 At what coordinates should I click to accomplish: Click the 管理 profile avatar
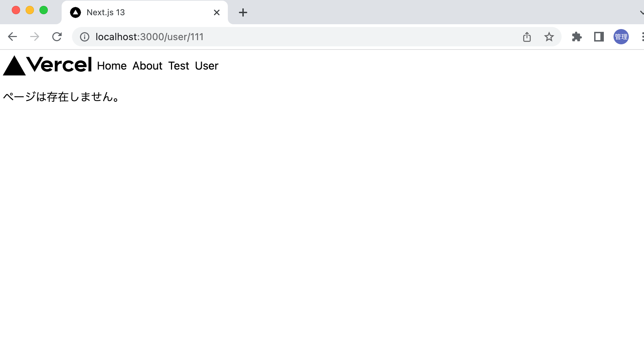(x=621, y=37)
